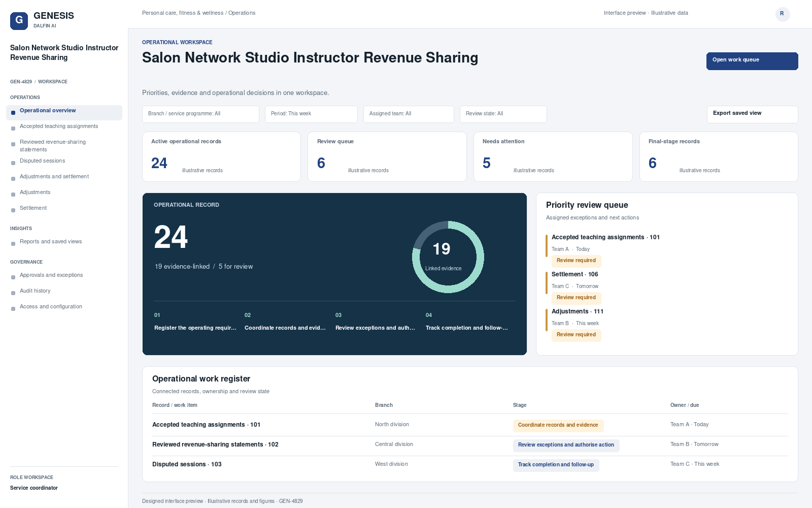Click Review required badge under Settlement 106

coord(576,298)
